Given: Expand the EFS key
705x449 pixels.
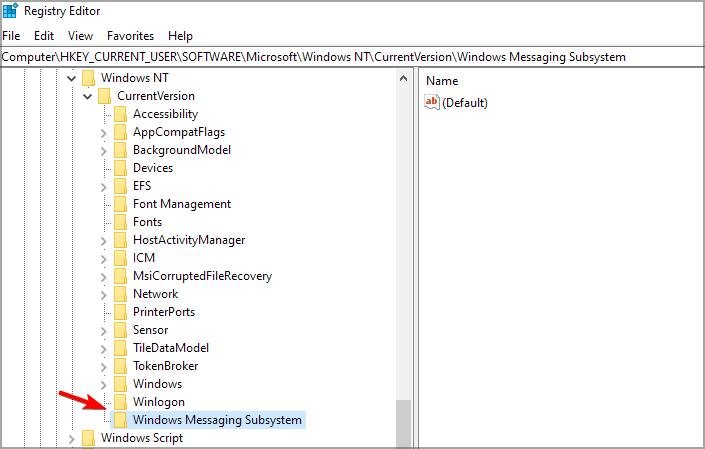Looking at the screenshot, I should point(104,187).
